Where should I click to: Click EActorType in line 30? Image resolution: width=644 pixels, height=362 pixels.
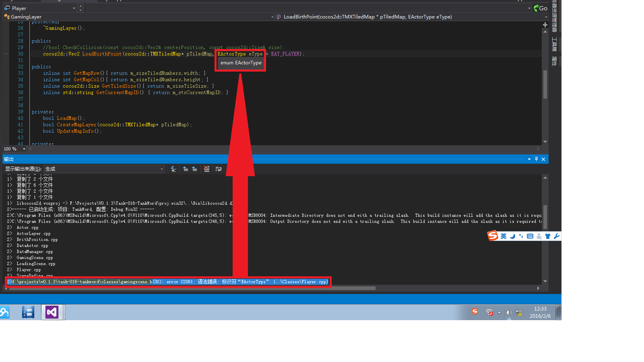tap(231, 54)
